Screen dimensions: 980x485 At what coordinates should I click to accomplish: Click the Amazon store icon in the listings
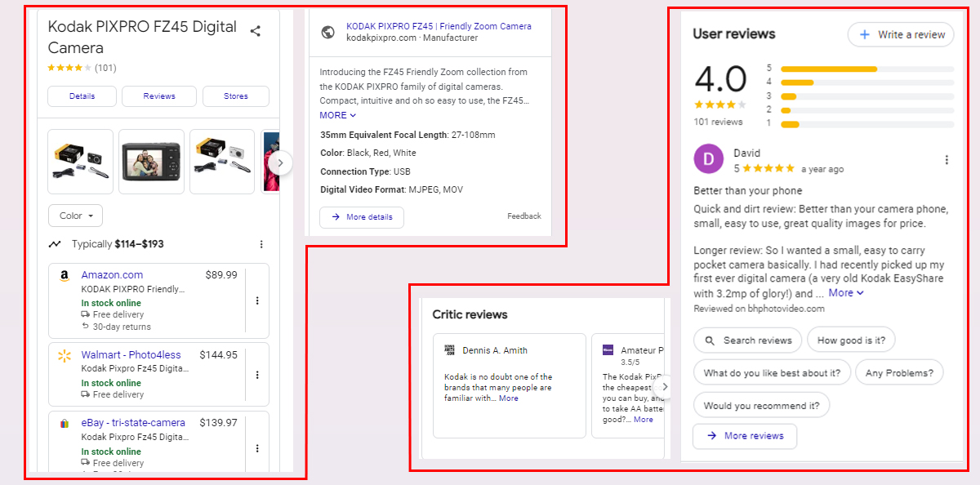tap(64, 276)
